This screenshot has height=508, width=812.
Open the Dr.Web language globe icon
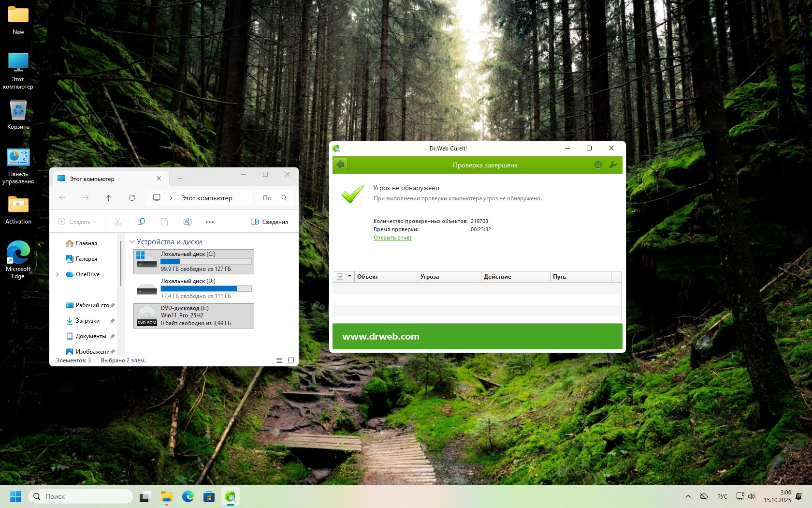click(598, 165)
